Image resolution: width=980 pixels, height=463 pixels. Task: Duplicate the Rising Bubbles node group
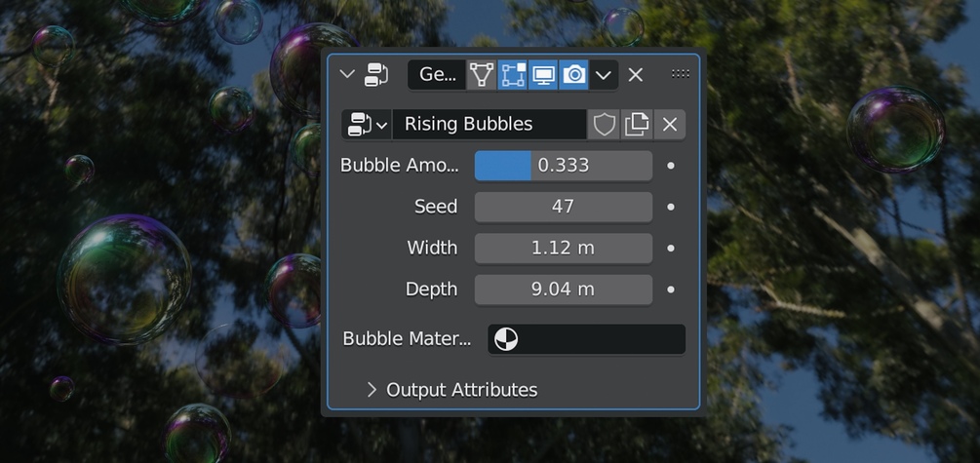(x=637, y=125)
